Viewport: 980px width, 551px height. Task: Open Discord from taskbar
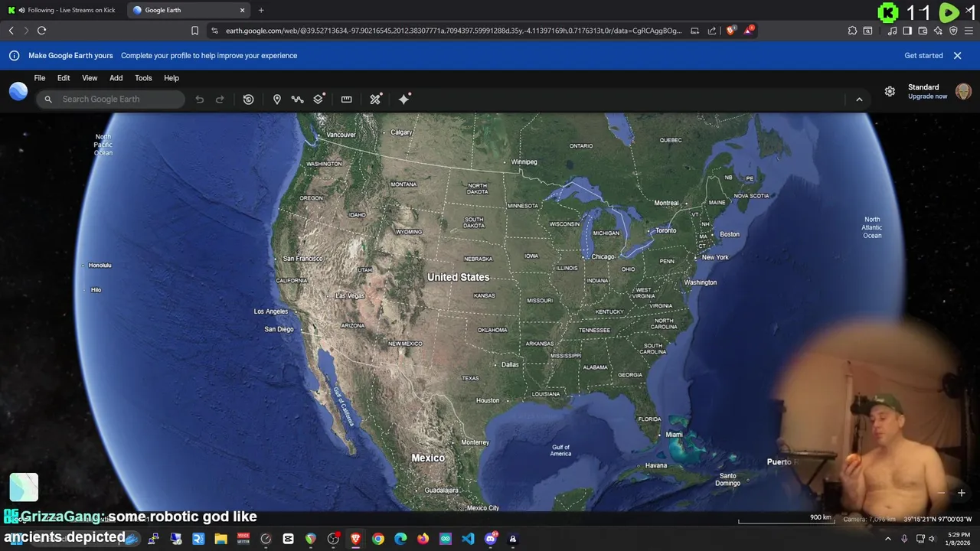pyautogui.click(x=491, y=539)
